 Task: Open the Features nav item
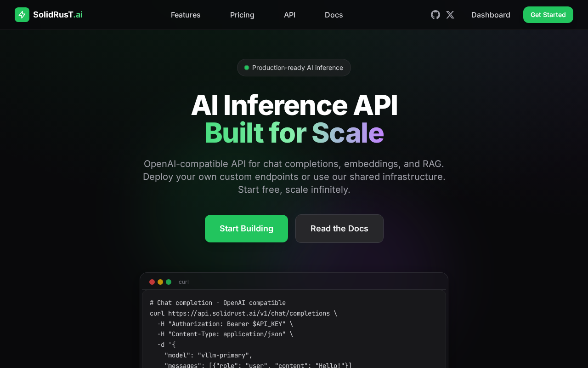(x=186, y=15)
